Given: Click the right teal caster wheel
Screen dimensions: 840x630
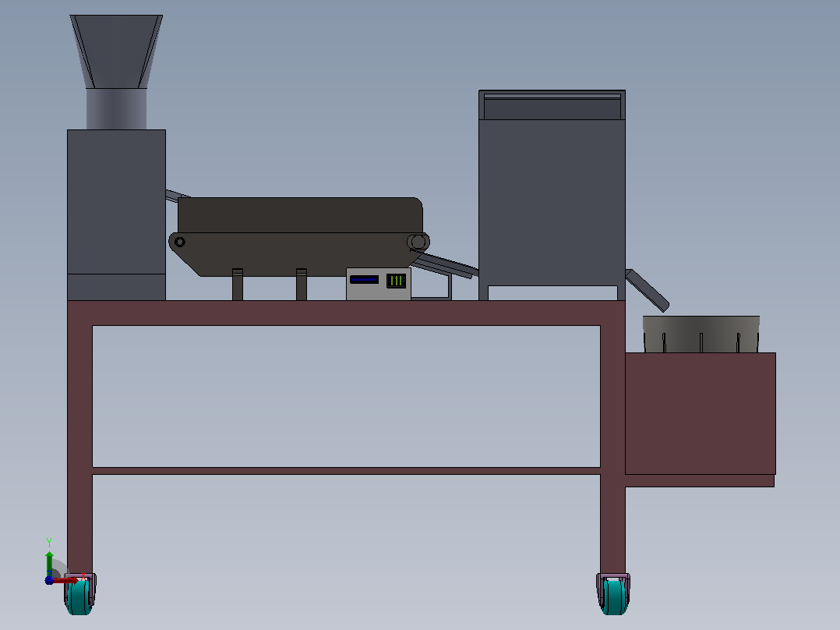Looking at the screenshot, I should [613, 596].
